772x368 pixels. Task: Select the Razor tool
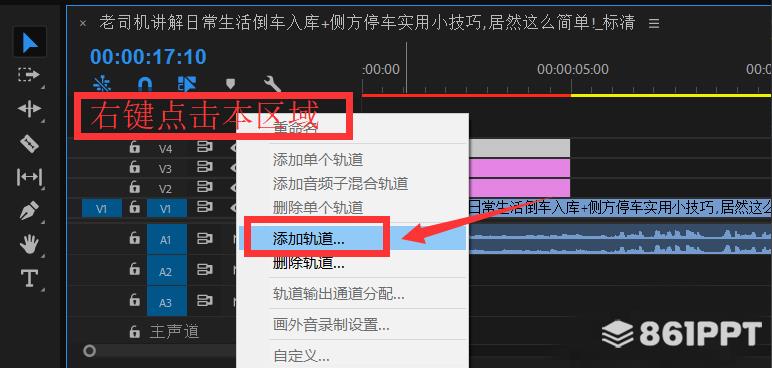pyautogui.click(x=30, y=144)
